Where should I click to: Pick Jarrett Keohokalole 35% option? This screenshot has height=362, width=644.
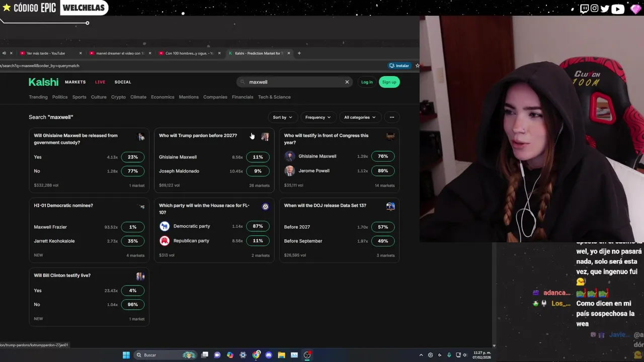(x=133, y=241)
